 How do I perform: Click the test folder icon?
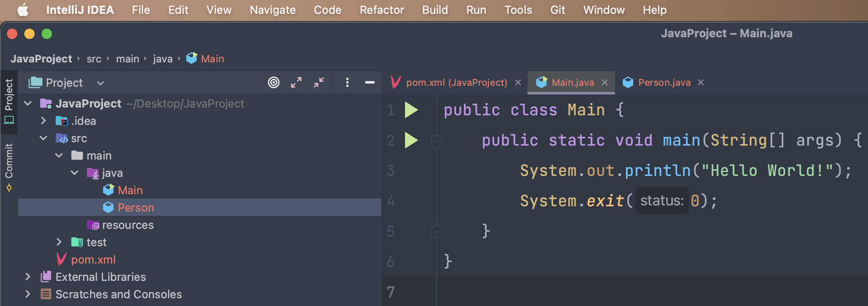click(x=77, y=242)
